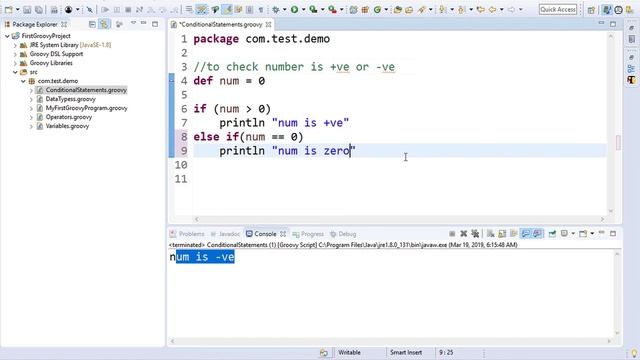Toggle Link with Editor in Package Explorer
640x360 pixels.
click(104, 24)
